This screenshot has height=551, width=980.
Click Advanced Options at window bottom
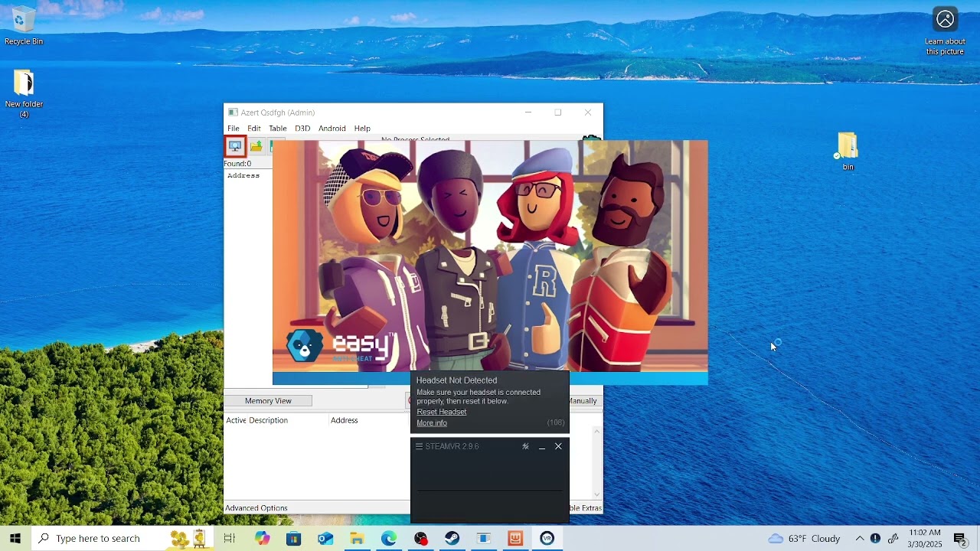pyautogui.click(x=256, y=508)
